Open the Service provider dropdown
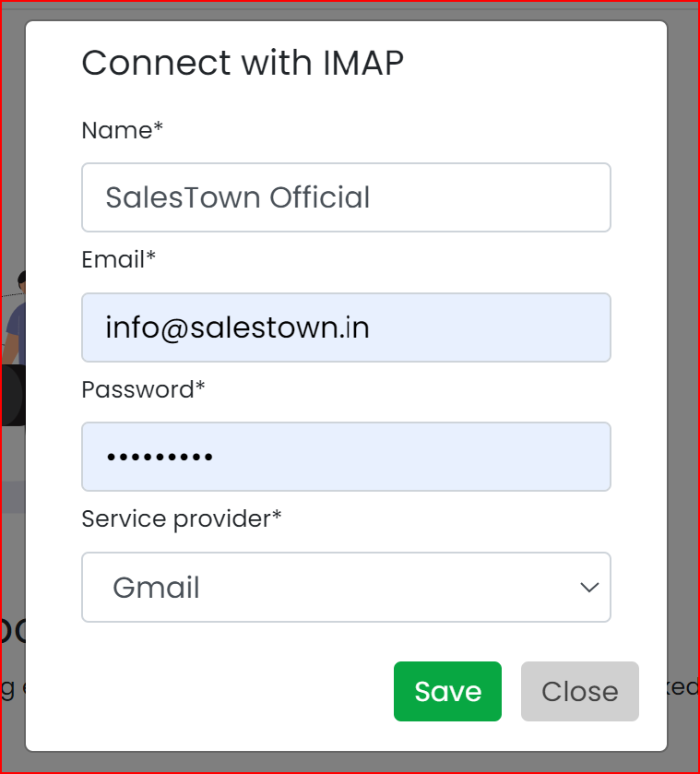The height and width of the screenshot is (774, 700). click(346, 587)
